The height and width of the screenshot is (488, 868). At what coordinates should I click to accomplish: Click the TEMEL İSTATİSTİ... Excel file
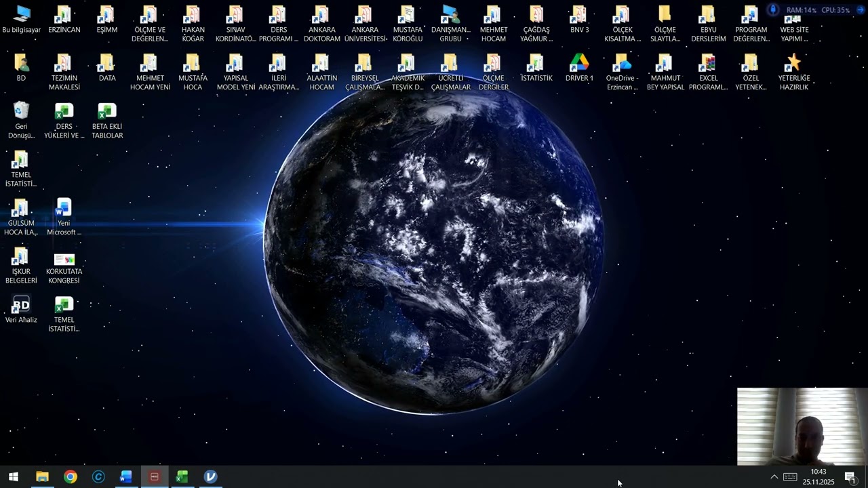64,314
